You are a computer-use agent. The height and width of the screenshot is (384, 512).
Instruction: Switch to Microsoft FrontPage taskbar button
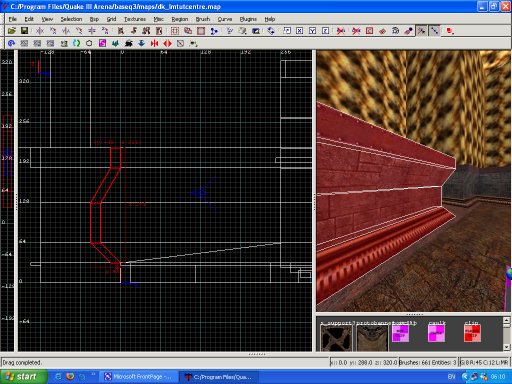click(138, 377)
